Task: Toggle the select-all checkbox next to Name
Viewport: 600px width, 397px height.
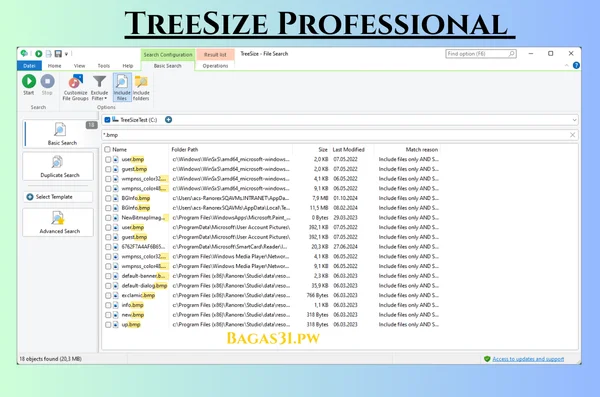Action: click(x=107, y=149)
